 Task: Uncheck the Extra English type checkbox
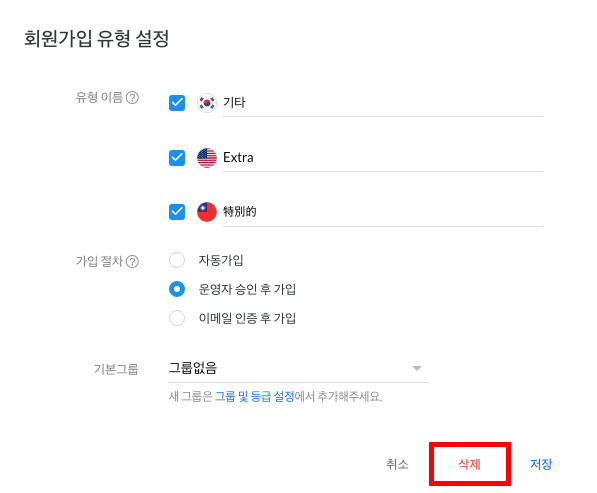(177, 158)
